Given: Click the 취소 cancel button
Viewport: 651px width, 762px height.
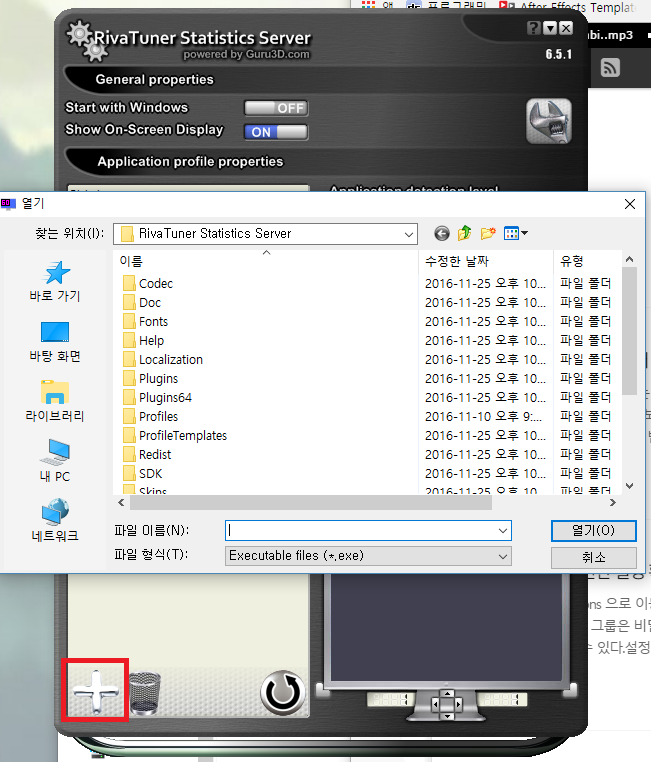Looking at the screenshot, I should pyautogui.click(x=594, y=557).
